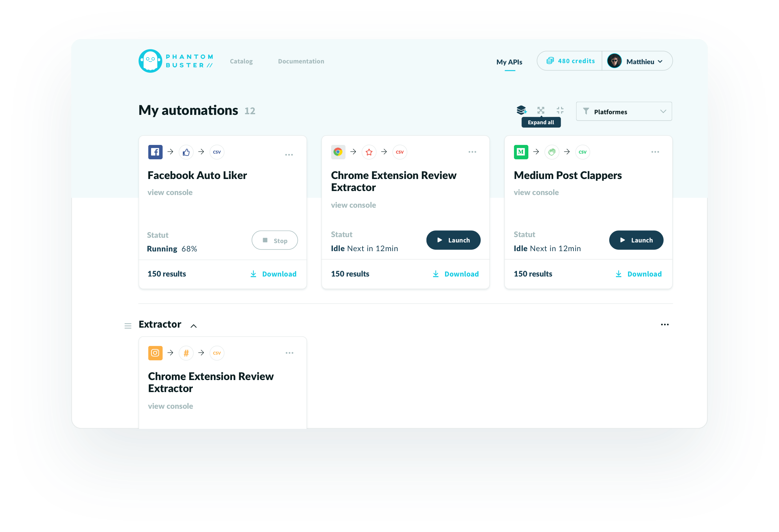Click the Extractor group drag handle
This screenshot has height=532, width=779.
coord(128,326)
